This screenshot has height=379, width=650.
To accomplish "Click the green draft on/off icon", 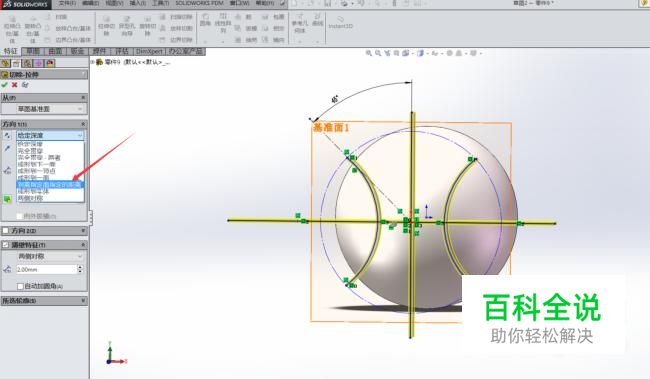I will (7, 199).
